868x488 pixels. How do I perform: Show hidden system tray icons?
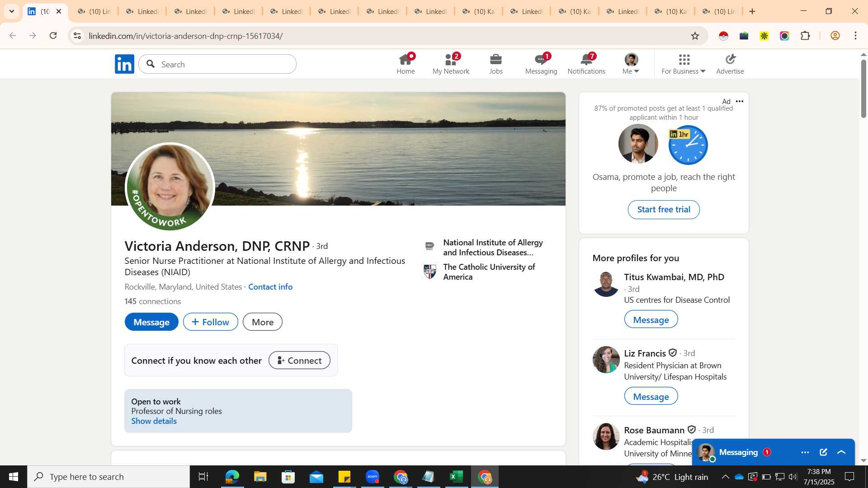pyautogui.click(x=725, y=477)
